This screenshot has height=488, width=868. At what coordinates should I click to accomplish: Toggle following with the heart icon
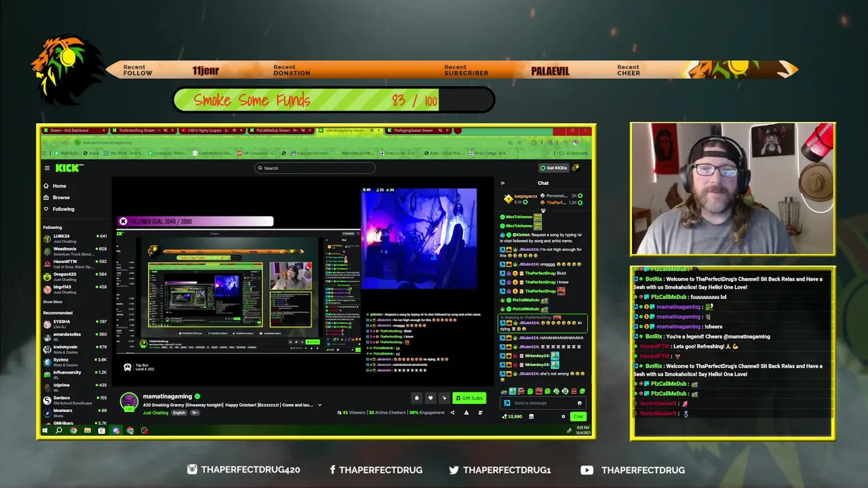point(430,398)
